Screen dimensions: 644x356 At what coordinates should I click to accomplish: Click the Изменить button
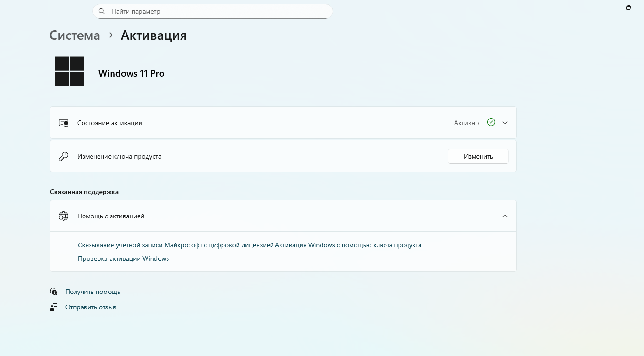[478, 156]
